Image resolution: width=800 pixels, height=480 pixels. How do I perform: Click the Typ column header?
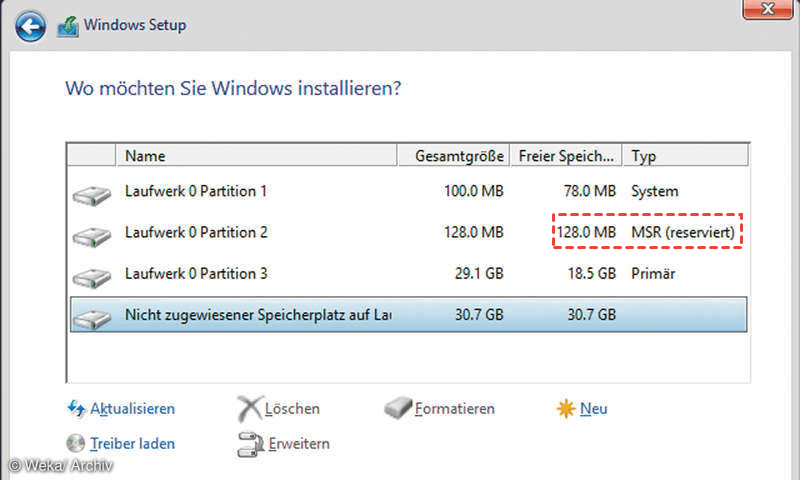pos(685,156)
